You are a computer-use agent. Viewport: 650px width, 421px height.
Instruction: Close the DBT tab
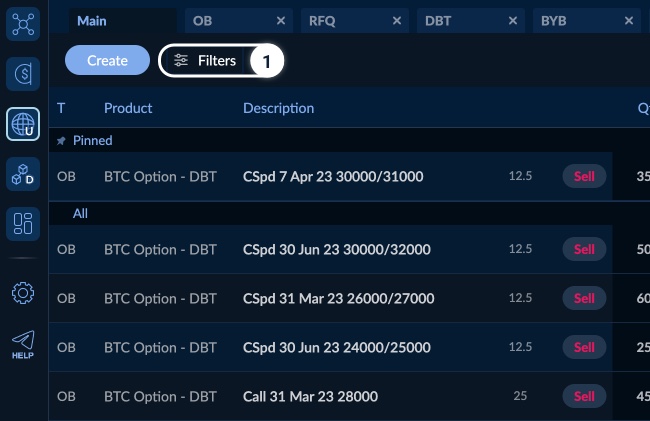pos(513,20)
